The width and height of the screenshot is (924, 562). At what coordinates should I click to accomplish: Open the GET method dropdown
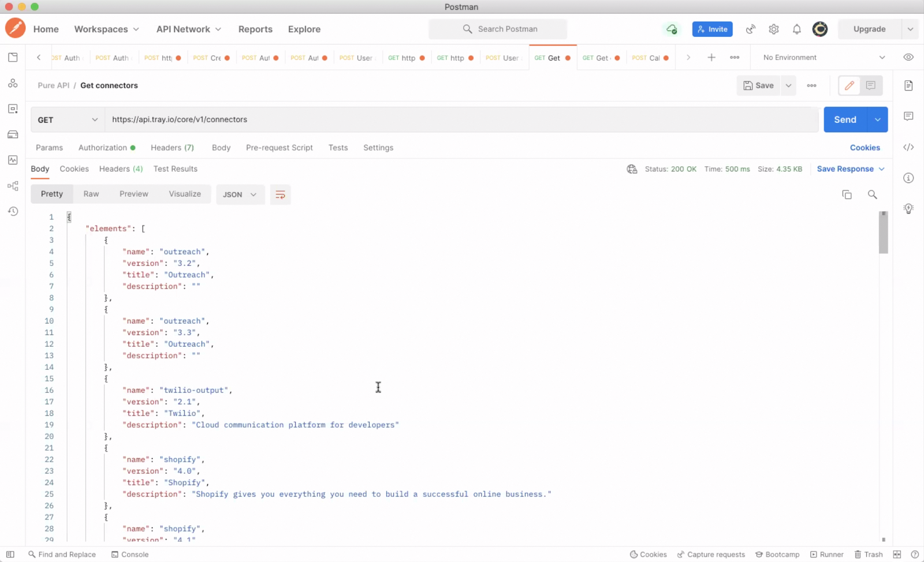click(x=68, y=119)
